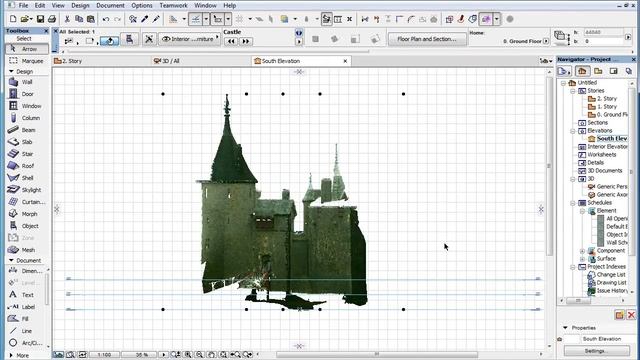The width and height of the screenshot is (640, 360).
Task: Select the Arrow tool in Toolbox
Action: pos(27,49)
